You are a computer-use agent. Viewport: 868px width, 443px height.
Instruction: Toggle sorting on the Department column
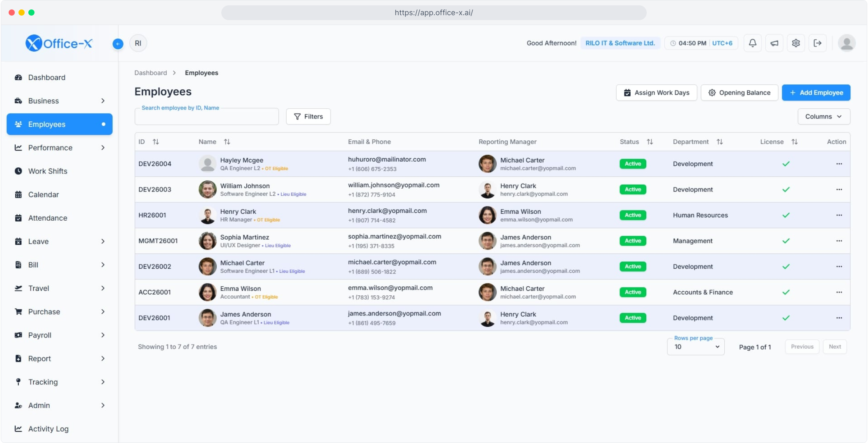720,142
